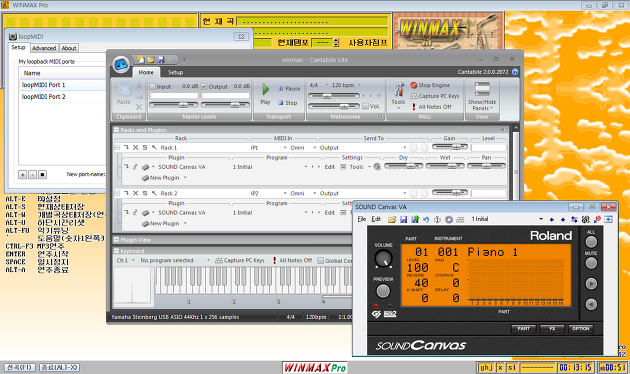Toggle the metronome Vol. checkbox
The image size is (630, 374).
(x=365, y=106)
